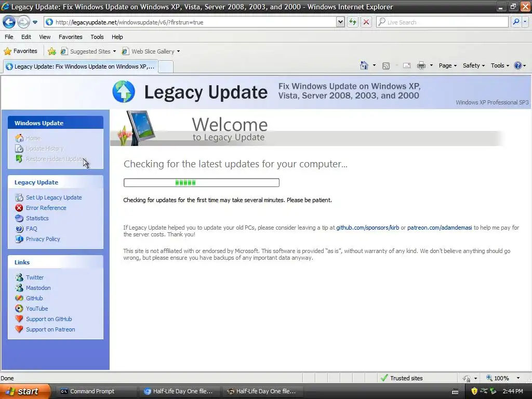The image size is (532, 399).
Task: Click Restore Hidden Updates link
Action: click(56, 159)
